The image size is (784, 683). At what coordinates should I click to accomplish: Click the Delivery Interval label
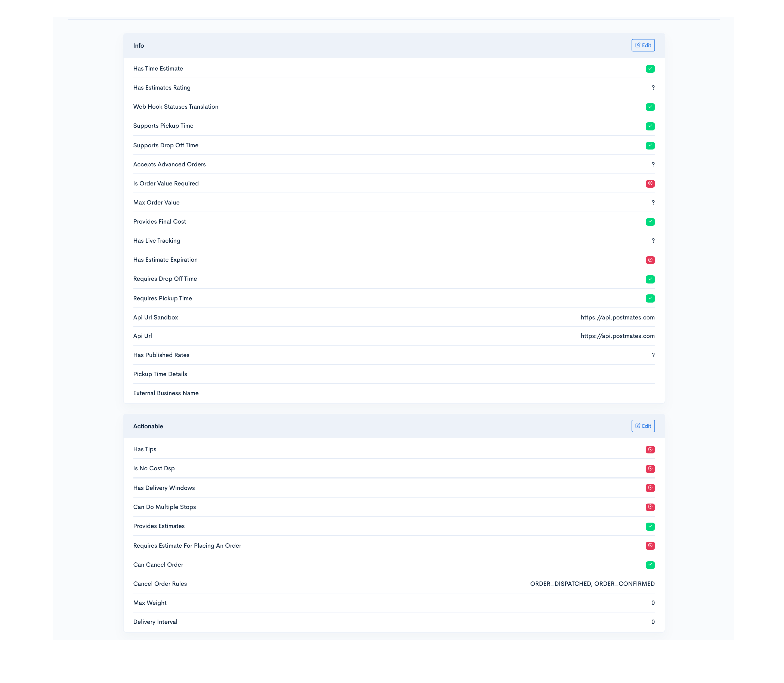pos(155,622)
